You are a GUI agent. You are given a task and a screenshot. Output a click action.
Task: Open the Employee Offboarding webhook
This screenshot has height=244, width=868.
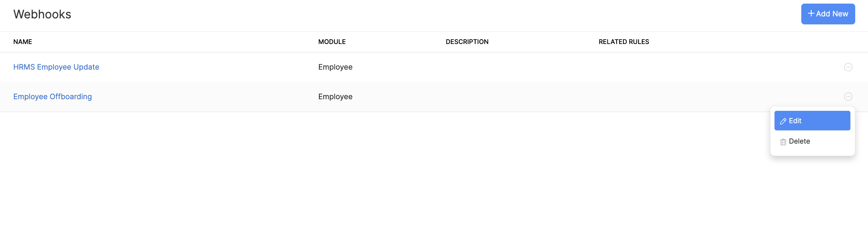click(x=52, y=96)
